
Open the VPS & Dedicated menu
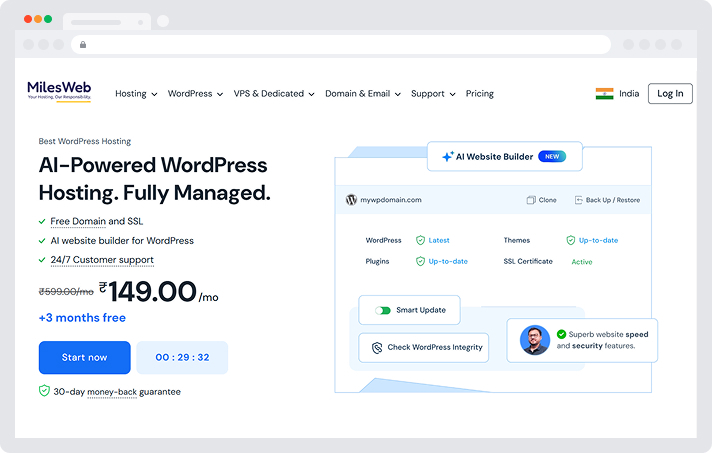[x=274, y=94]
